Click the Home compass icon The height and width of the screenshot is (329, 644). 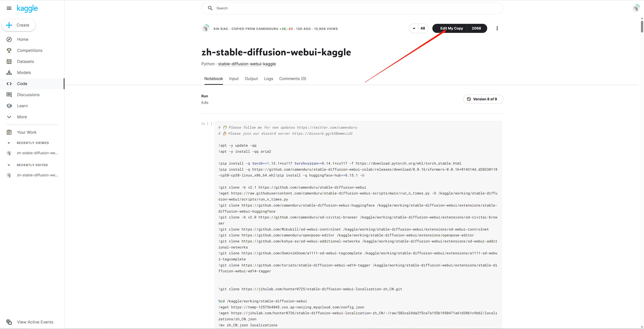[9, 39]
